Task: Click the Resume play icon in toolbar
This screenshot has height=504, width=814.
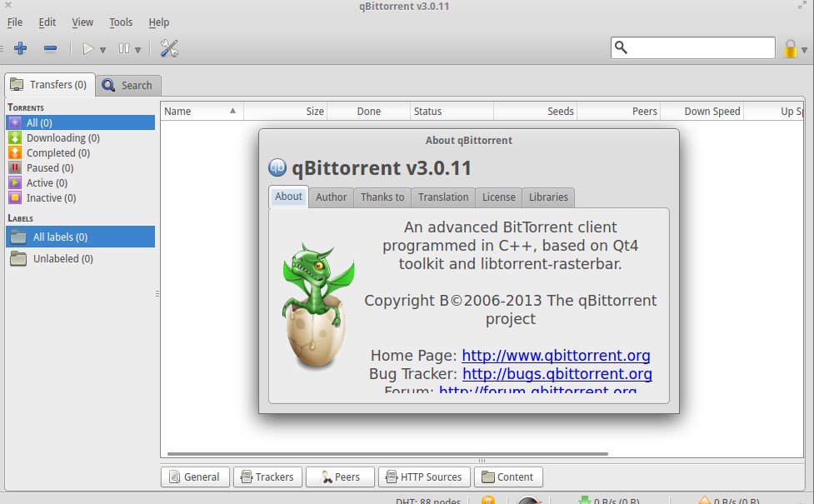Action: pos(87,49)
